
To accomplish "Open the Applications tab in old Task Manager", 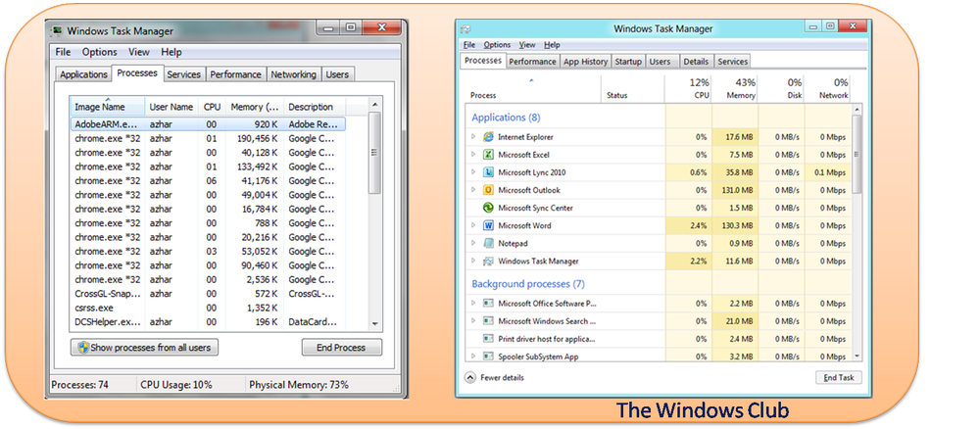I will pyautogui.click(x=83, y=74).
